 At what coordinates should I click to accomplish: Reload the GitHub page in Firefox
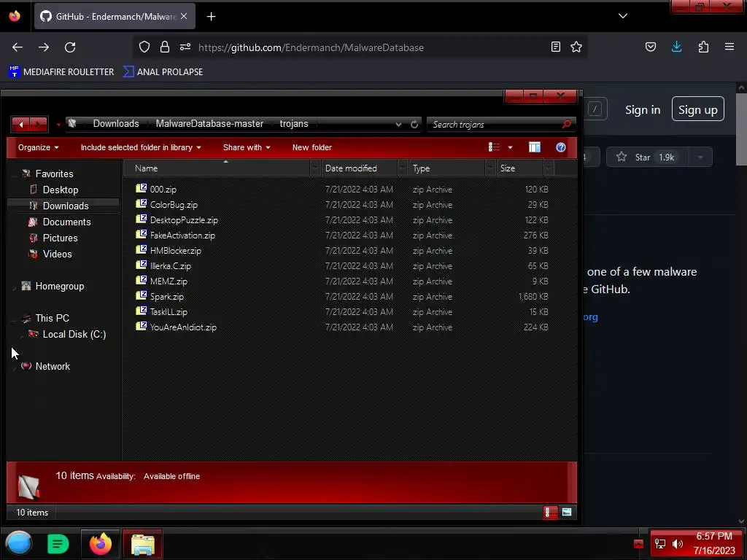(70, 47)
